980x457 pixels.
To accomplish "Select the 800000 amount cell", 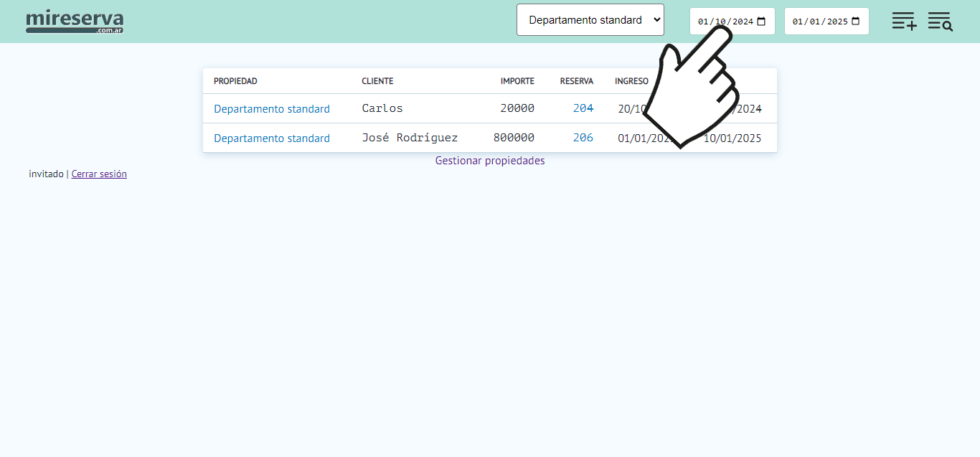I will pyautogui.click(x=514, y=138).
